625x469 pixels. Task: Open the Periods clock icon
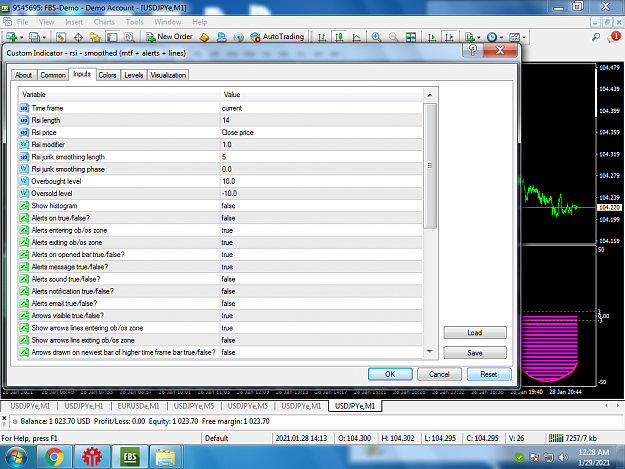pos(492,37)
